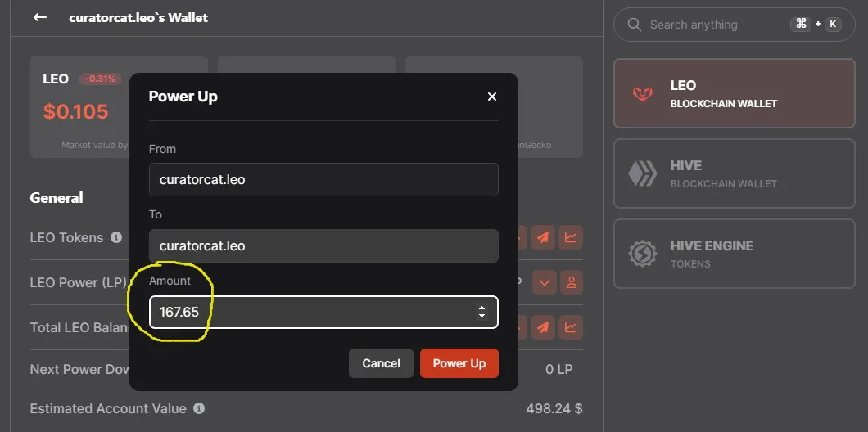Click the LEO Tokens label
868x432 pixels.
[x=66, y=237]
